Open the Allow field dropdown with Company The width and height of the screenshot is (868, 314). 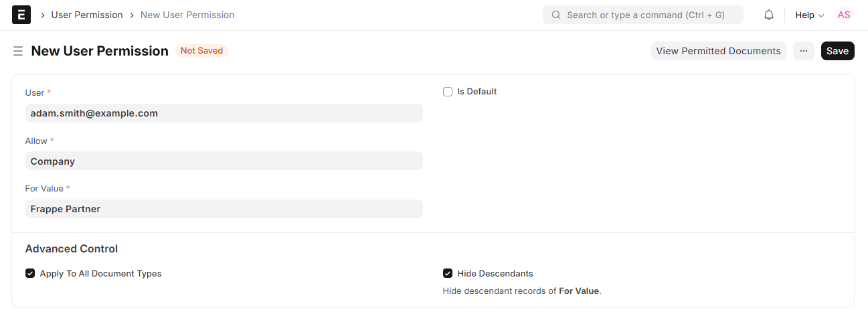tap(224, 161)
